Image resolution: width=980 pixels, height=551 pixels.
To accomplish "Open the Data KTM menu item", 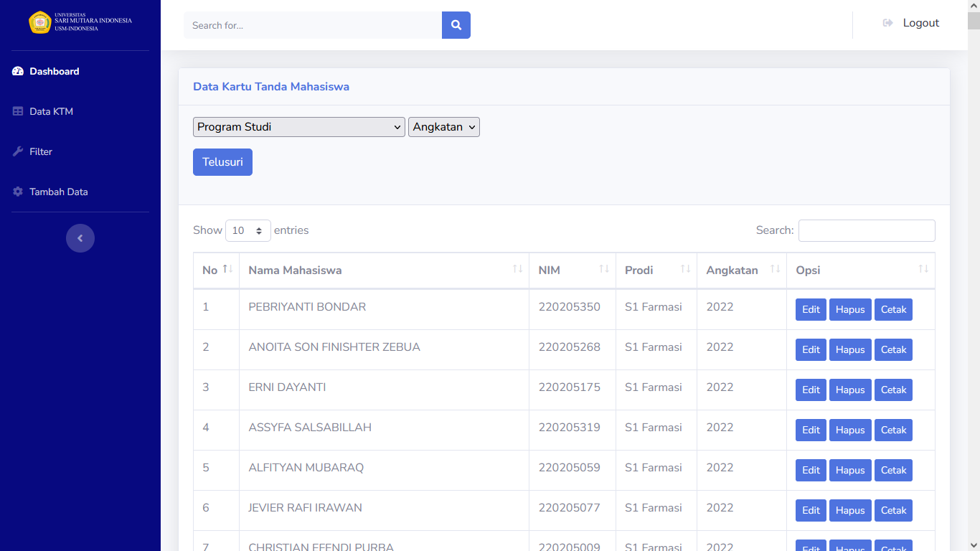I will coord(52,112).
